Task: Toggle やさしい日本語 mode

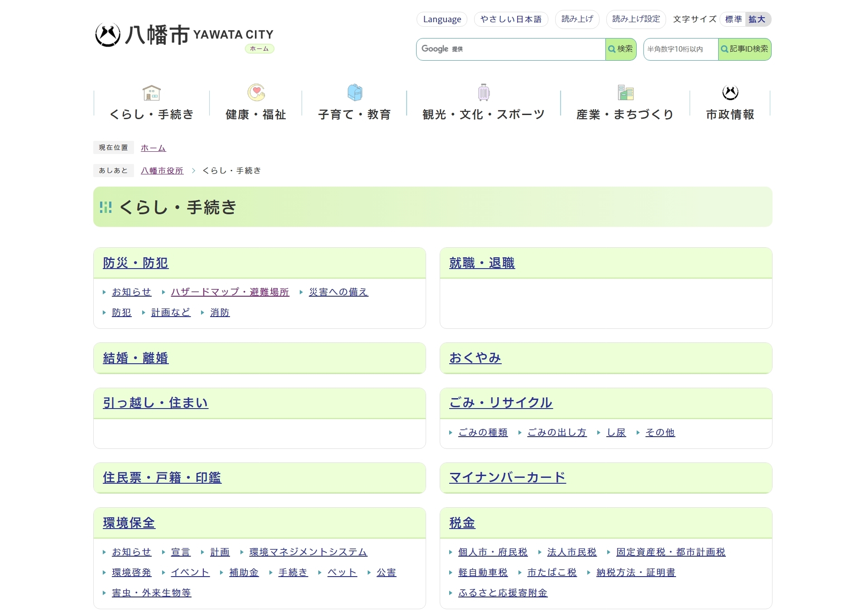Action: 511,19
